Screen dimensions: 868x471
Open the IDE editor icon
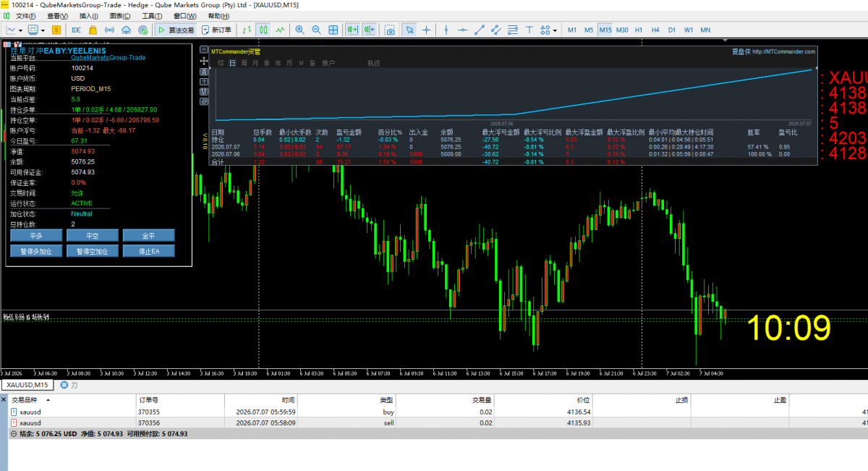76,30
